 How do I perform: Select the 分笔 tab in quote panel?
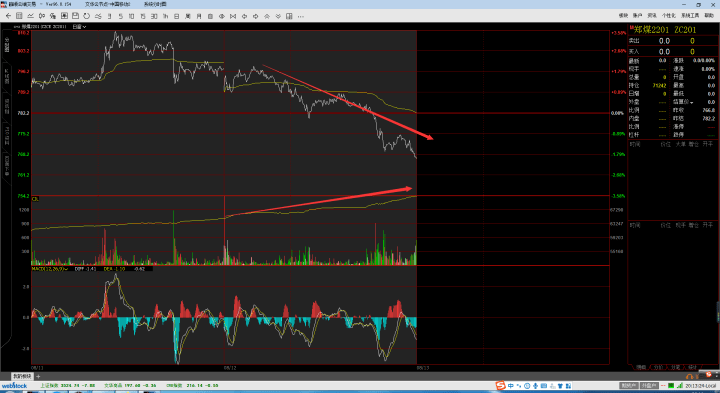675,367
